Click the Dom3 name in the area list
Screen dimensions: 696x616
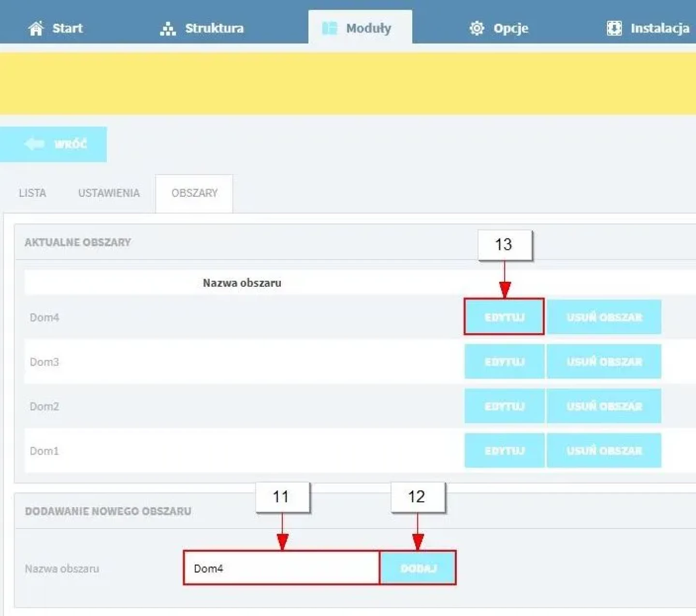click(44, 362)
